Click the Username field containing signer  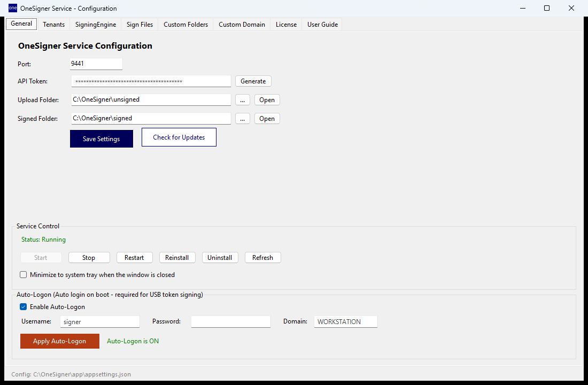100,321
